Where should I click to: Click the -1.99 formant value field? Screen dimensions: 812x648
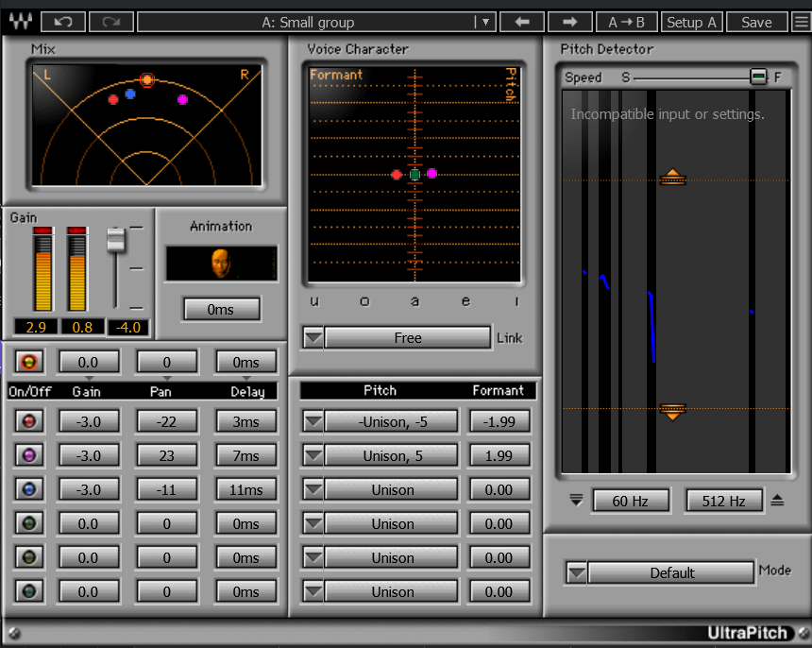499,421
